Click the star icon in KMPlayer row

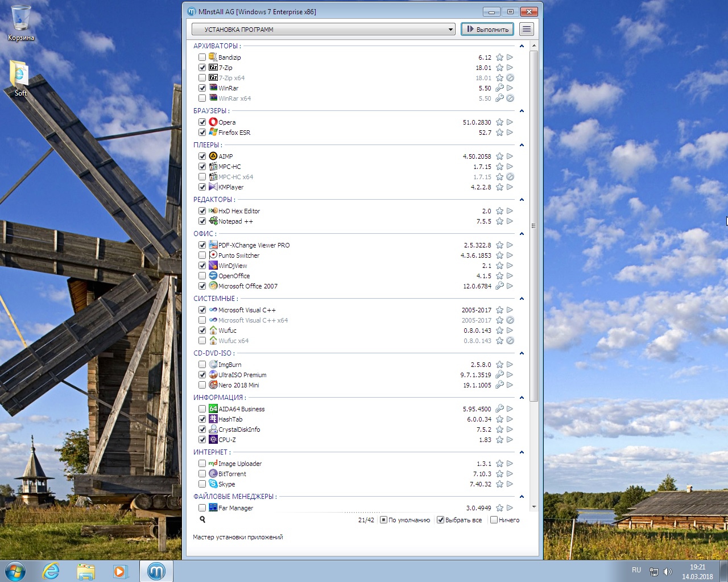point(499,187)
